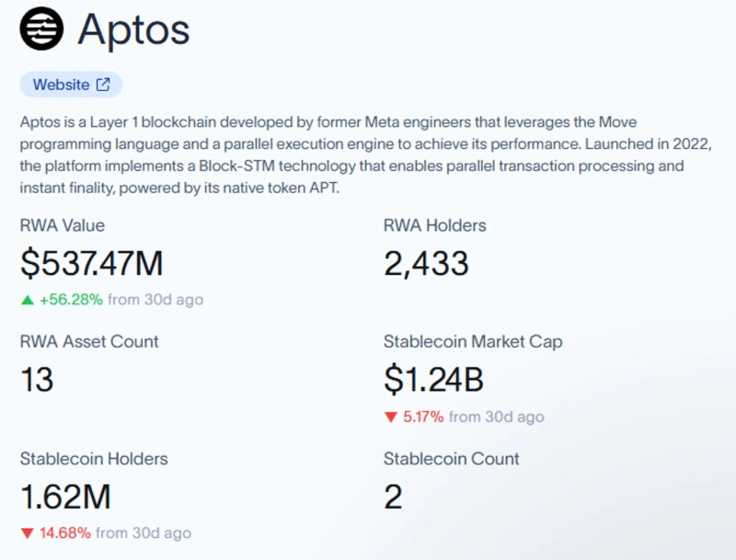Click the 14.68% holders change text
Viewport: 736px width, 560px height.
point(64,533)
